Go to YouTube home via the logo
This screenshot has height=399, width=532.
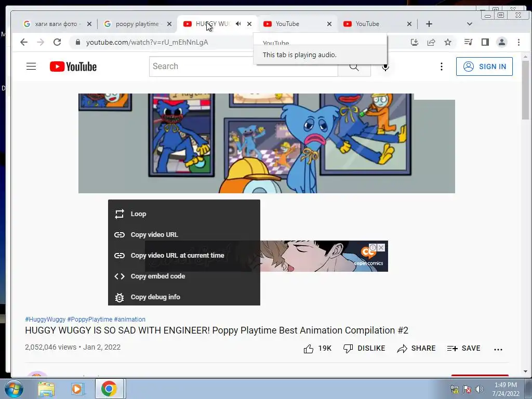tap(73, 66)
